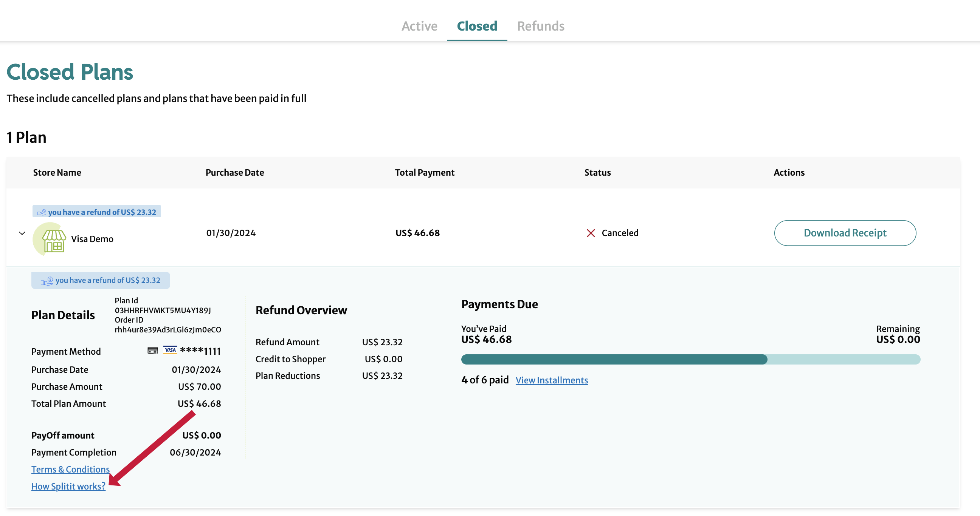Click the Purchase Date column header
980x516 pixels.
235,173
